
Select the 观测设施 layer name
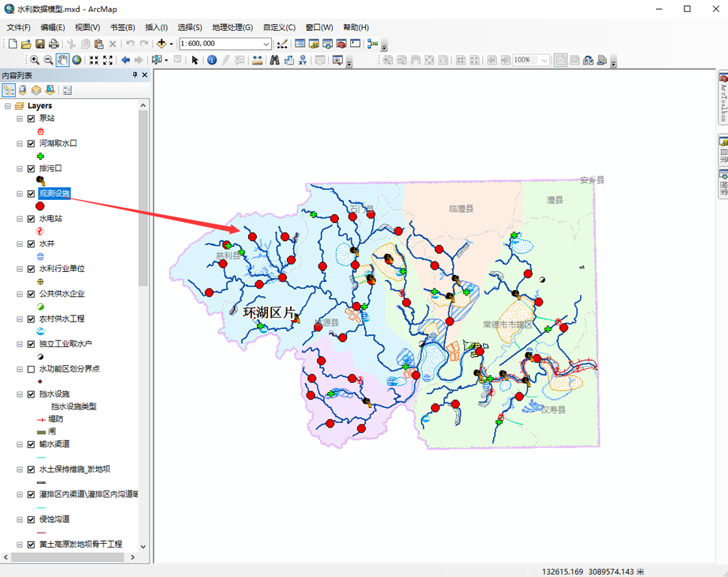click(x=54, y=194)
